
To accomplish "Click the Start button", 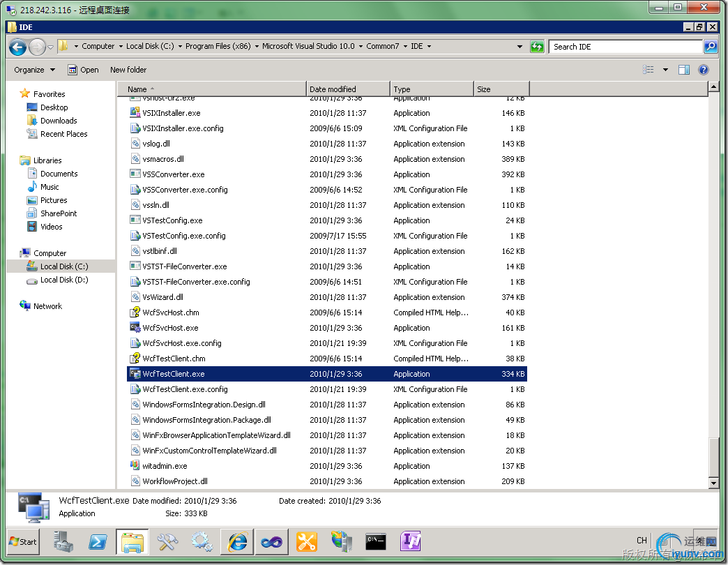I will (x=23, y=542).
